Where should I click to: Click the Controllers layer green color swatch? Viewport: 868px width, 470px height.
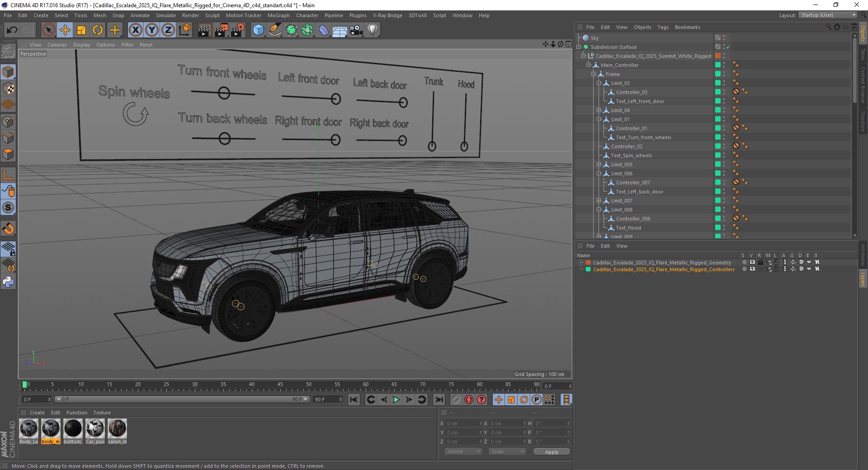[588, 269]
